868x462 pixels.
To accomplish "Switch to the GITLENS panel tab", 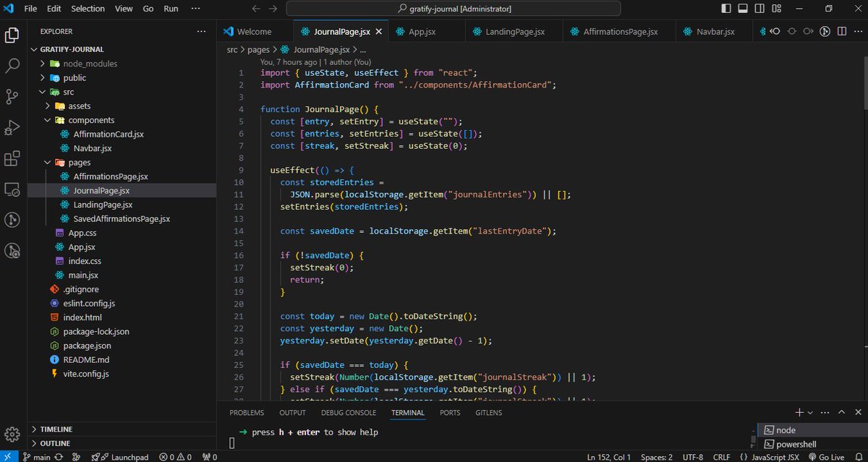I will [489, 413].
